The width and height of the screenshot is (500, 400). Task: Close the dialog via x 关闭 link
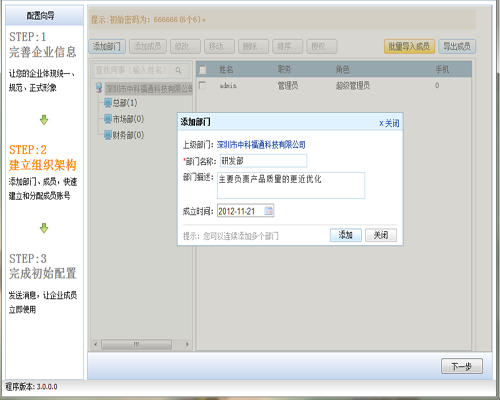[389, 123]
